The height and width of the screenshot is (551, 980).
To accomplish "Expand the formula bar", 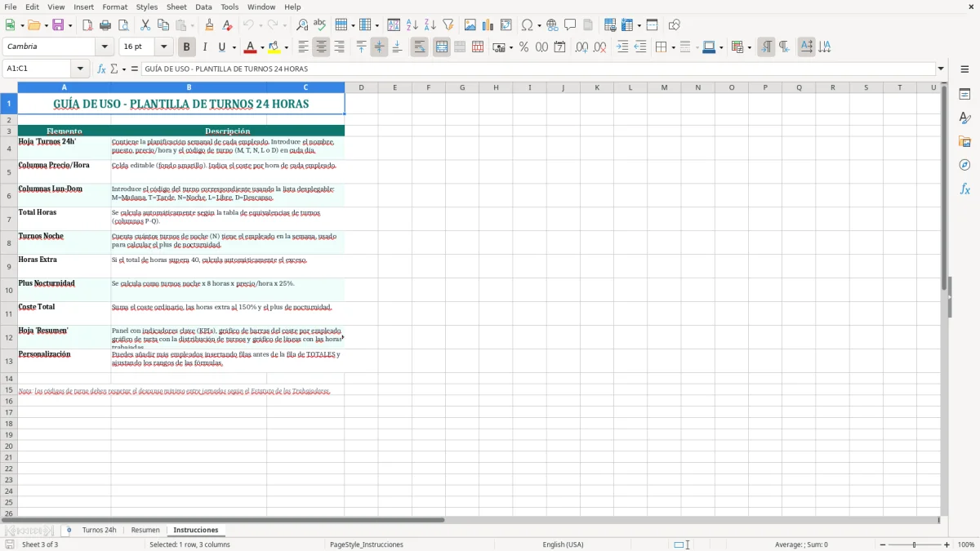I will (941, 69).
